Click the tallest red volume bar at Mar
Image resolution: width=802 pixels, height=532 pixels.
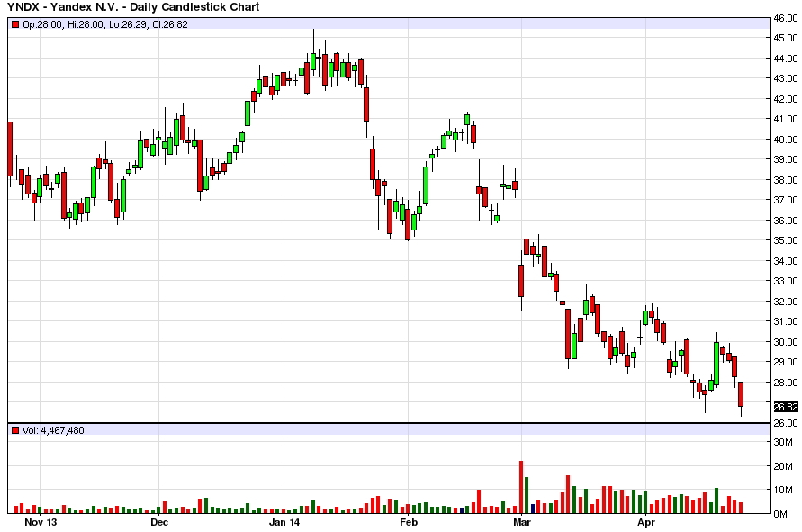(521, 487)
